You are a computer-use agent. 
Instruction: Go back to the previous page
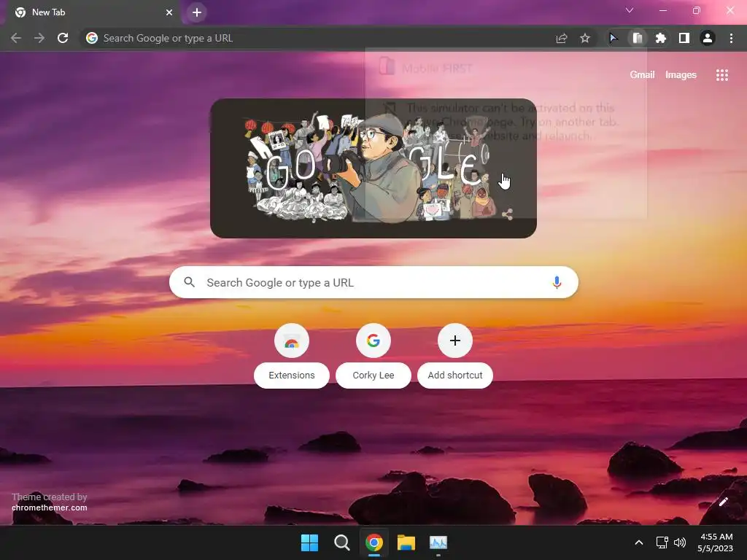[x=16, y=38]
